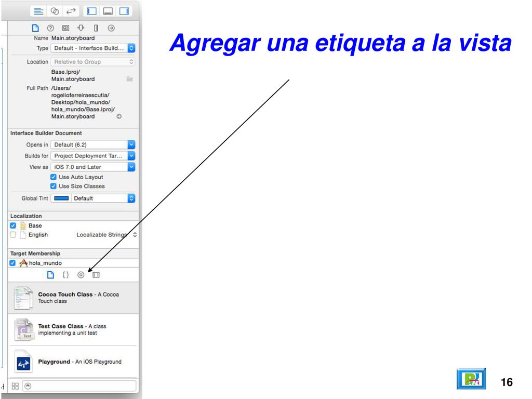Open the Assistant editor
The height and width of the screenshot is (399, 532).
click(55, 11)
